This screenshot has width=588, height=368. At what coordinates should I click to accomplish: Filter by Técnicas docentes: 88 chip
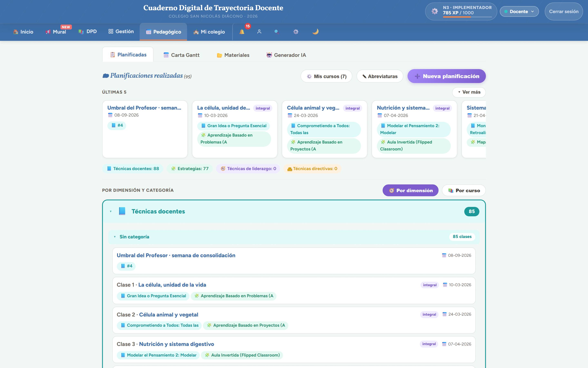point(133,169)
